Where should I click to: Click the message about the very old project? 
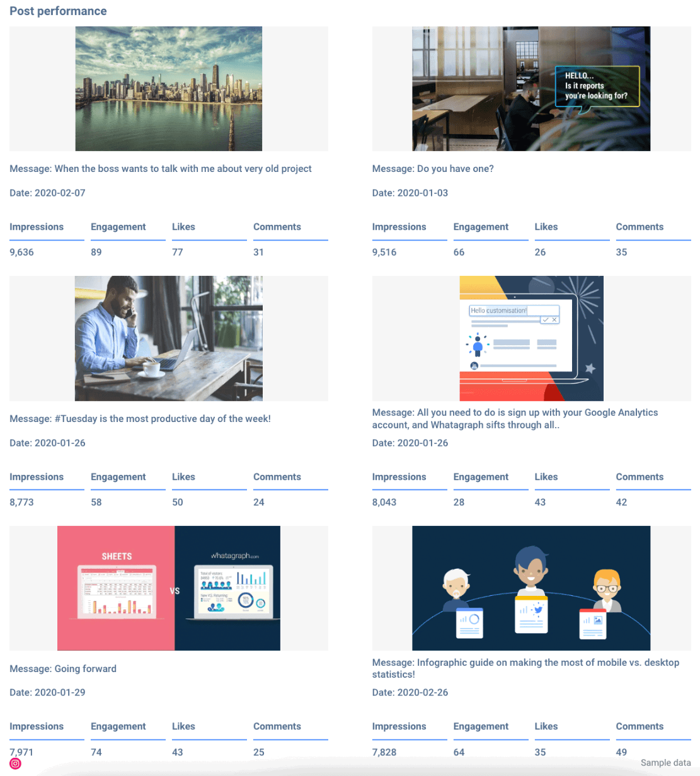tap(160, 168)
